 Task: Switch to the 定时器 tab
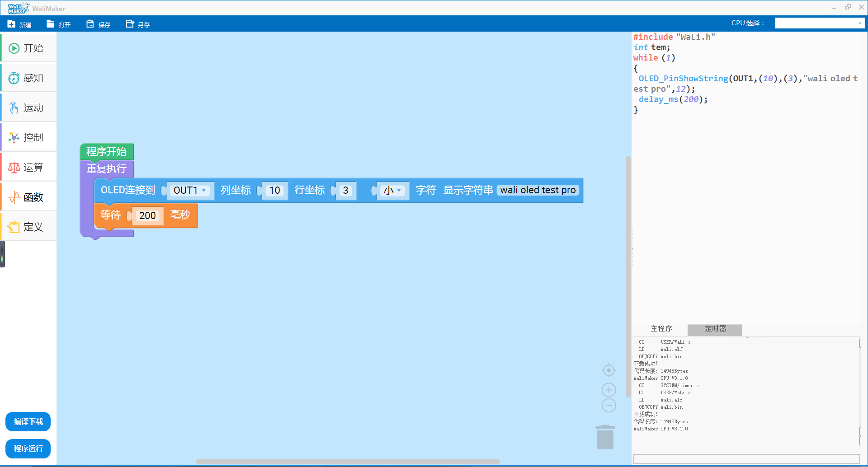point(715,329)
